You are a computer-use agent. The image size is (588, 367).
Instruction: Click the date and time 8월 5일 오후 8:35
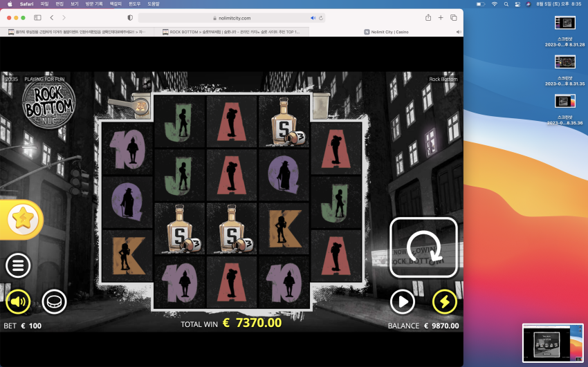tap(559, 3)
